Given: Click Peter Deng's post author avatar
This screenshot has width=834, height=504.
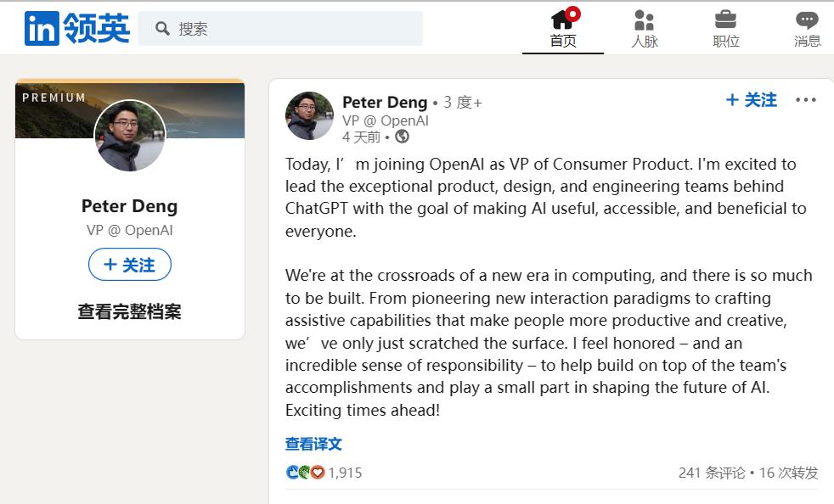Looking at the screenshot, I should coord(309,116).
